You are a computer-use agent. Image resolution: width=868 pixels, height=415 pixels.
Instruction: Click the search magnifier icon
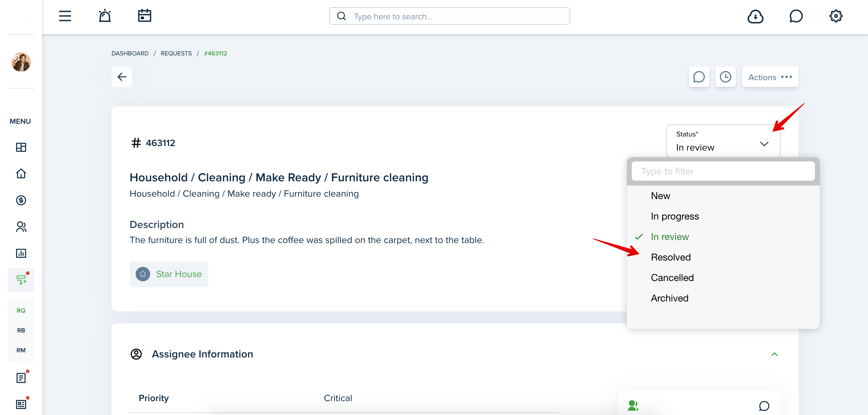(x=342, y=16)
